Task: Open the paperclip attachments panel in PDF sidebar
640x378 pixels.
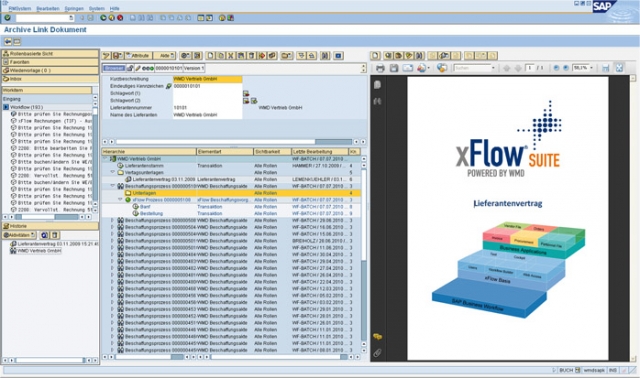Action: pyautogui.click(x=378, y=353)
